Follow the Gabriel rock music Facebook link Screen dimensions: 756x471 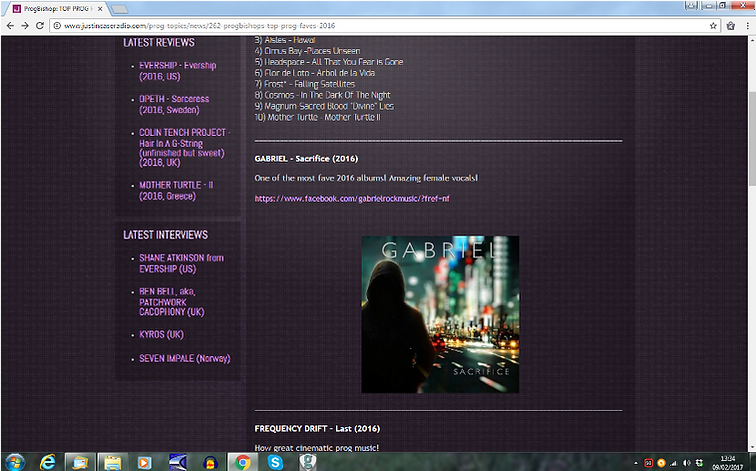352,199
